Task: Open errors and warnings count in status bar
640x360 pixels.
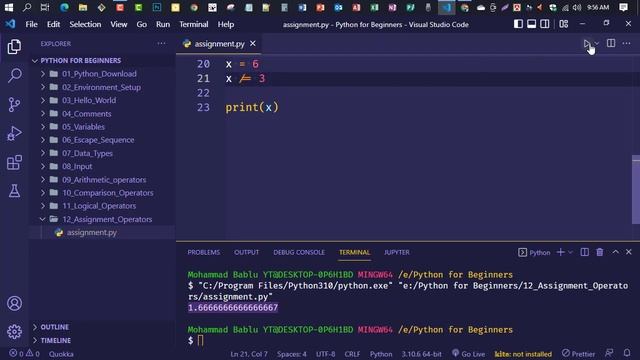Action: (x=24, y=353)
